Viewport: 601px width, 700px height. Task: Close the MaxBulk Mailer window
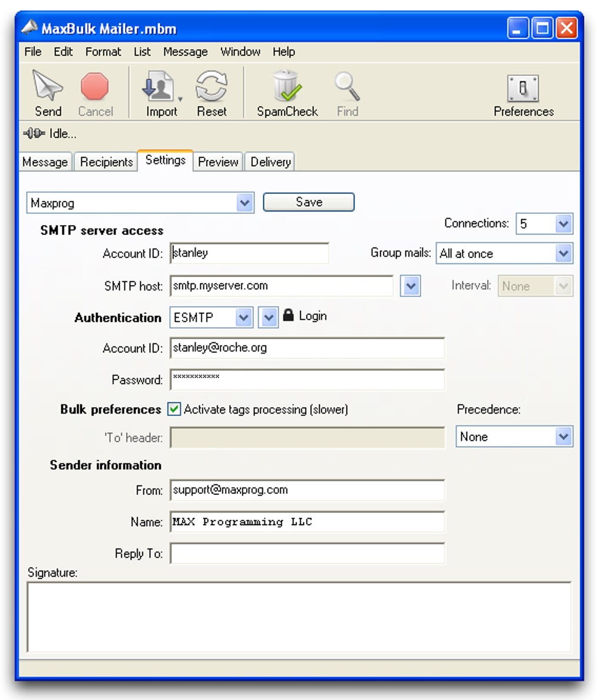pyautogui.click(x=566, y=28)
